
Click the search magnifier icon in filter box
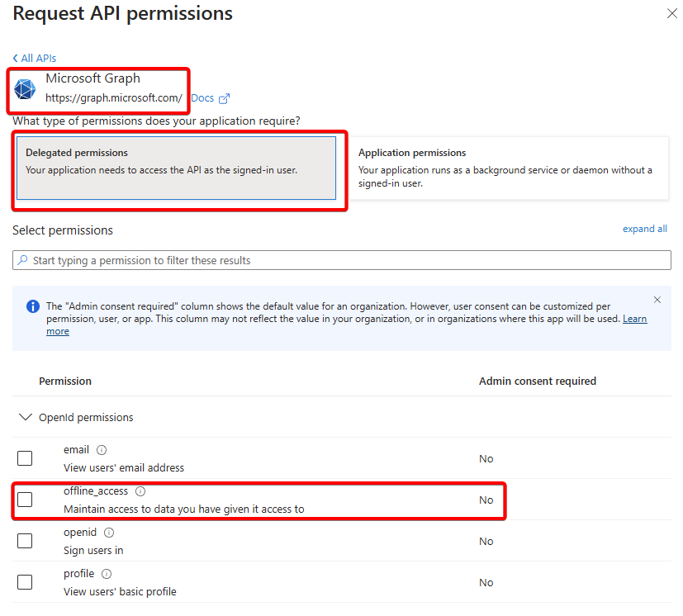tap(22, 260)
